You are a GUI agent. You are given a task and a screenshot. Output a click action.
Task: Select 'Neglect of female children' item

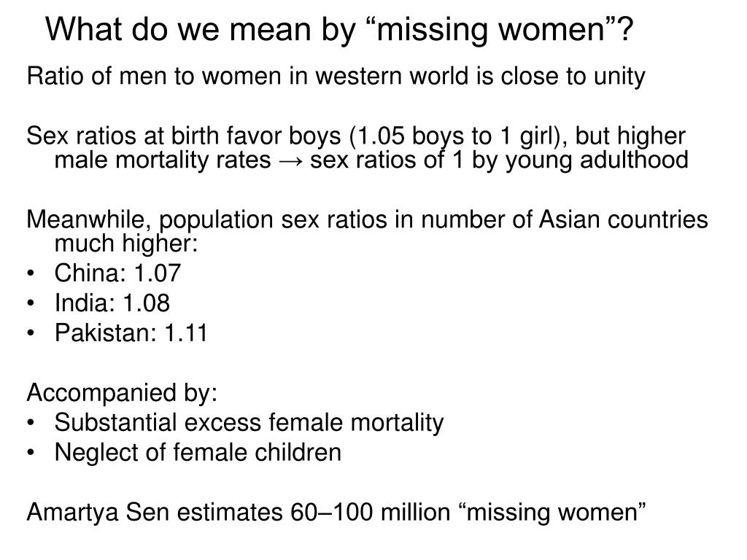(198, 452)
